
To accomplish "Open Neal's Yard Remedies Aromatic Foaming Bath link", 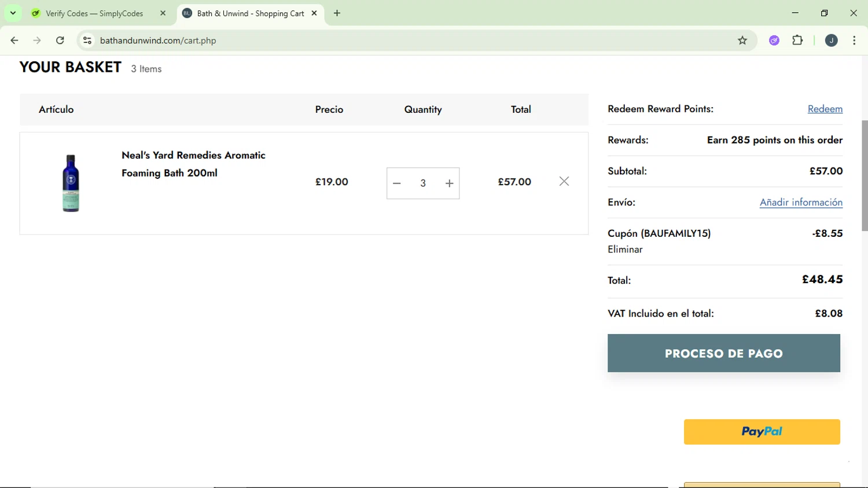I will coord(193,164).
